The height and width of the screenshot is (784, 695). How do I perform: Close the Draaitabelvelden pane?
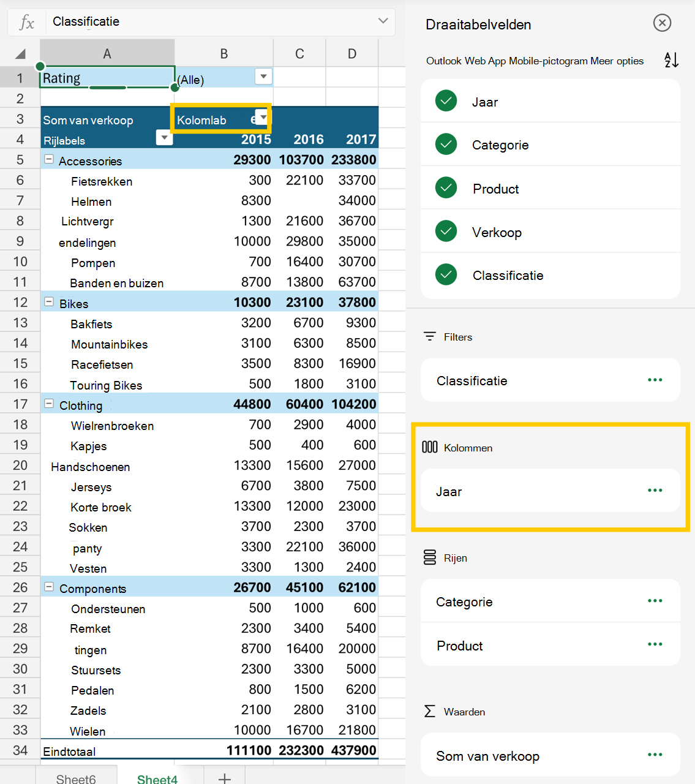pos(662,23)
